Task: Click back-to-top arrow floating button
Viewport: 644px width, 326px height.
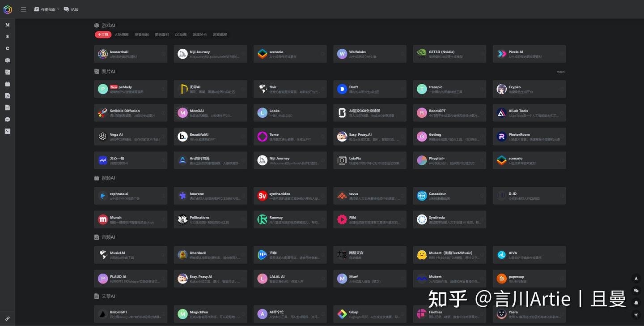Action: [636, 279]
